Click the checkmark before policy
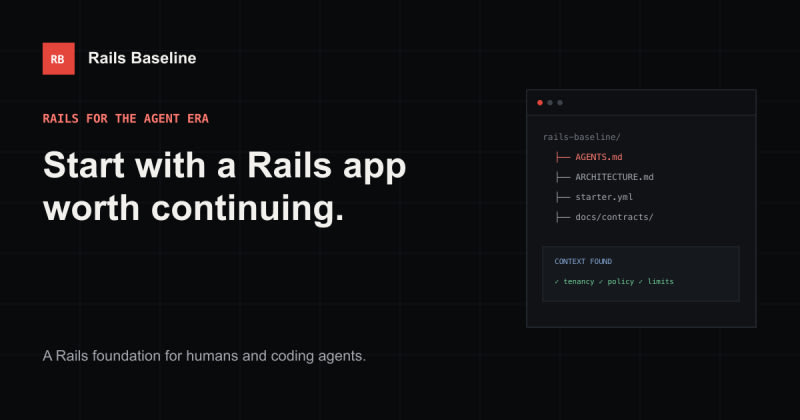Screen dimensions: 800x420 coord(601,282)
